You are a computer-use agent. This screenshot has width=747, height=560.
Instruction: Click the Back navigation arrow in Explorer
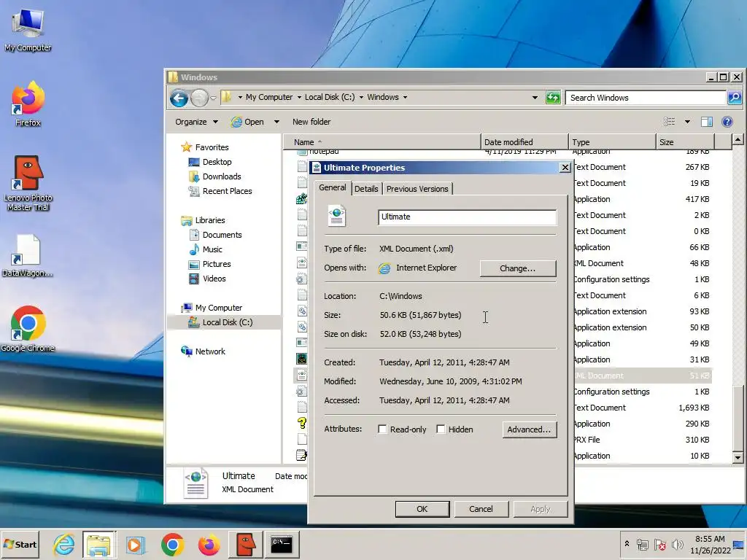179,98
